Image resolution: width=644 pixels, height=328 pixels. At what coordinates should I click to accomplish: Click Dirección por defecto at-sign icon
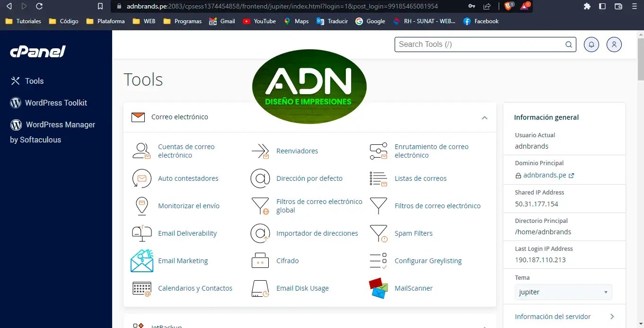(260, 178)
